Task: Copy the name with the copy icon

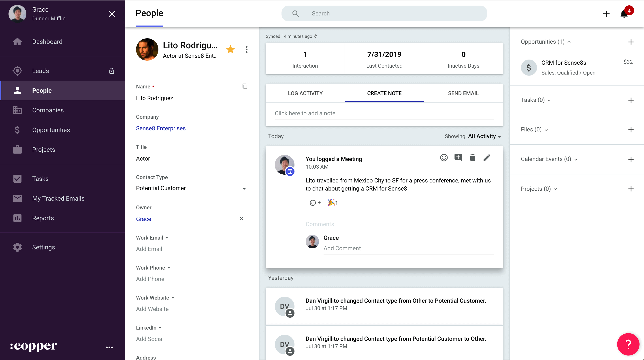Action: pyautogui.click(x=245, y=86)
